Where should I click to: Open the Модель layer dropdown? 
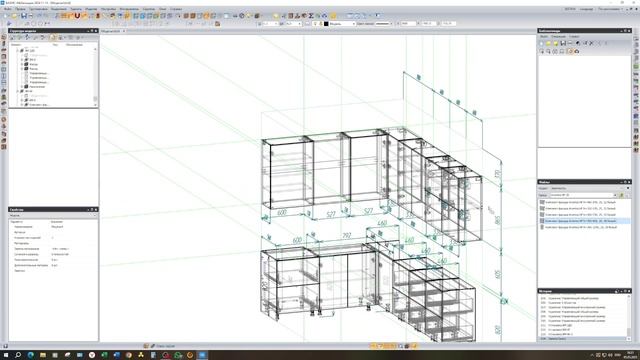[342, 24]
